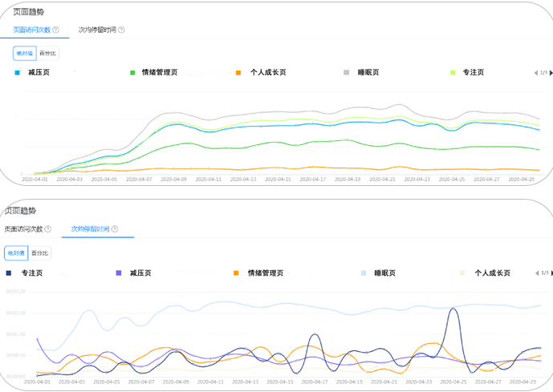Select 百分比 option in the upper chart
This screenshot has width=553, height=392.
(x=48, y=54)
